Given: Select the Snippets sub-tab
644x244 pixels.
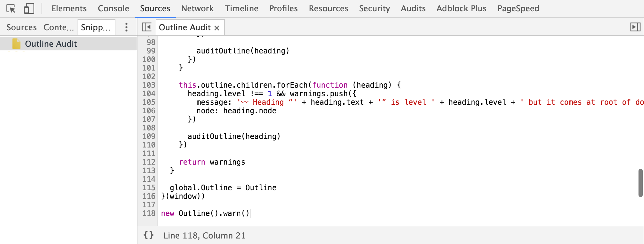Looking at the screenshot, I should coord(96,27).
